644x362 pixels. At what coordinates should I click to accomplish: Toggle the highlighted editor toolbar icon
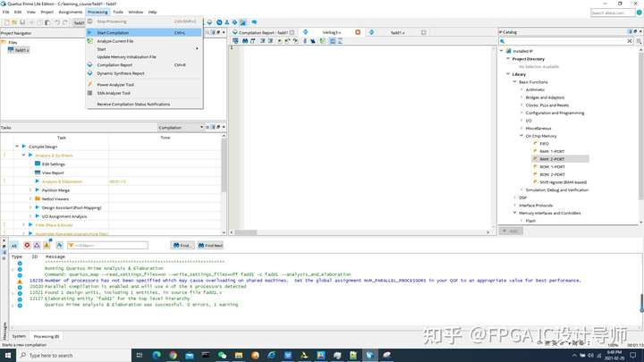(x=333, y=40)
